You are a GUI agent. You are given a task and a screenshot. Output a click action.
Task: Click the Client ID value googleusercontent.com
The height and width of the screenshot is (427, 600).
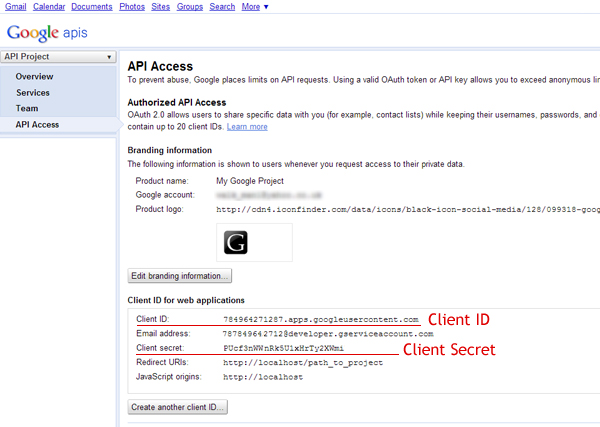click(x=321, y=319)
